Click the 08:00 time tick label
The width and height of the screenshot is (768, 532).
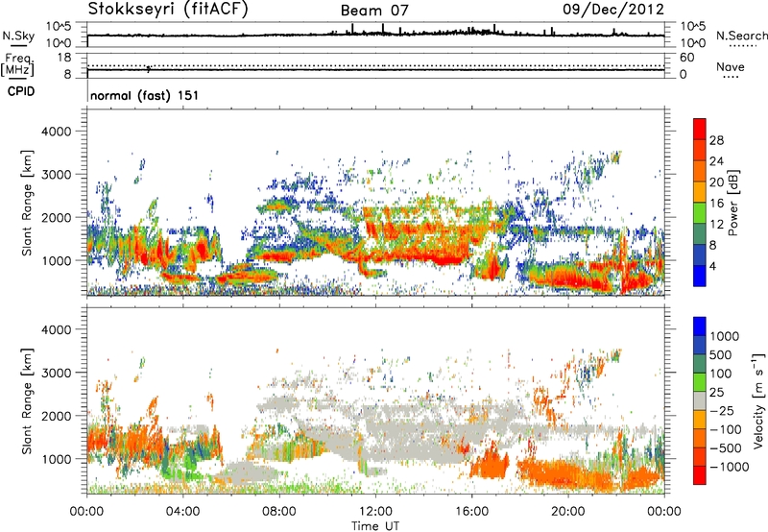[x=279, y=512]
